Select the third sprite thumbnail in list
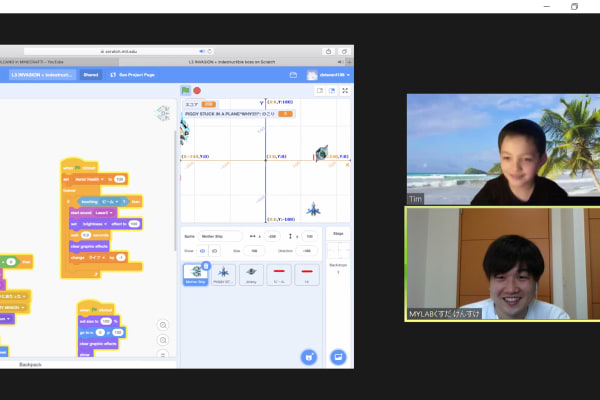 (251, 275)
